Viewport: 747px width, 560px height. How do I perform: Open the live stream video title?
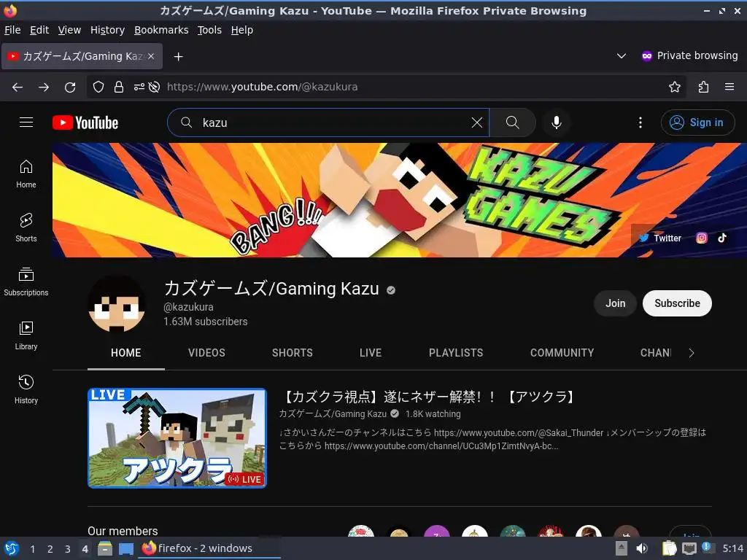click(429, 397)
